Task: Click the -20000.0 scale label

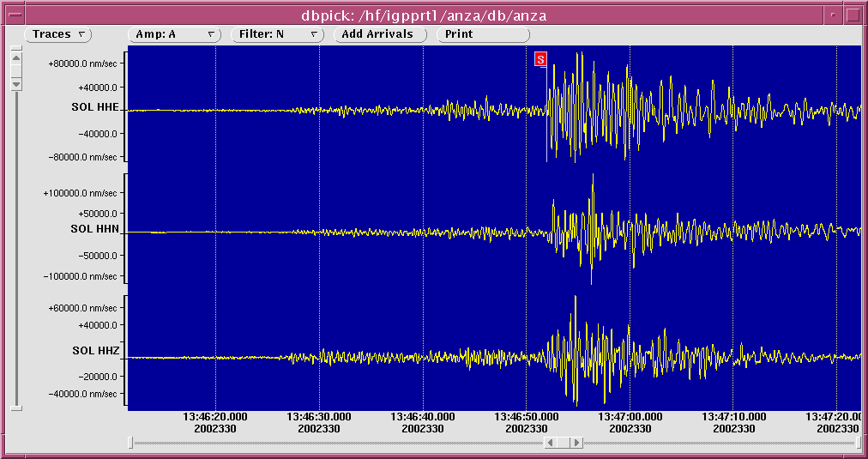Action: 96,377
